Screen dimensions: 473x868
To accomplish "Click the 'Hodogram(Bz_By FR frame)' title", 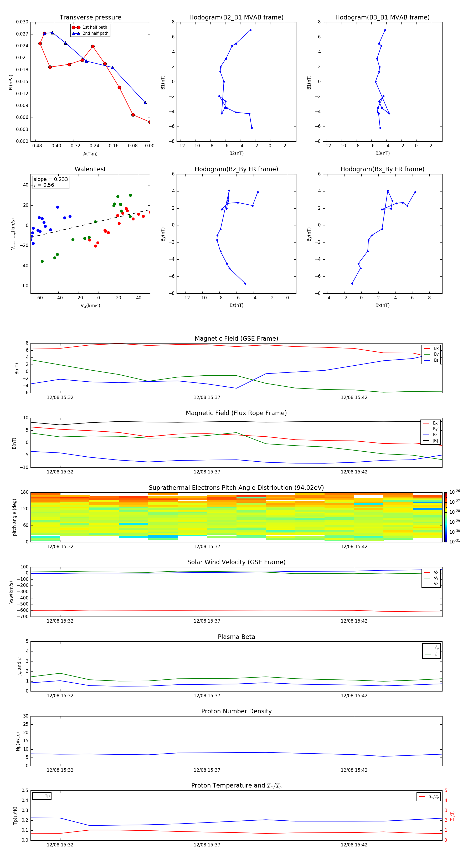I will [236, 169].
